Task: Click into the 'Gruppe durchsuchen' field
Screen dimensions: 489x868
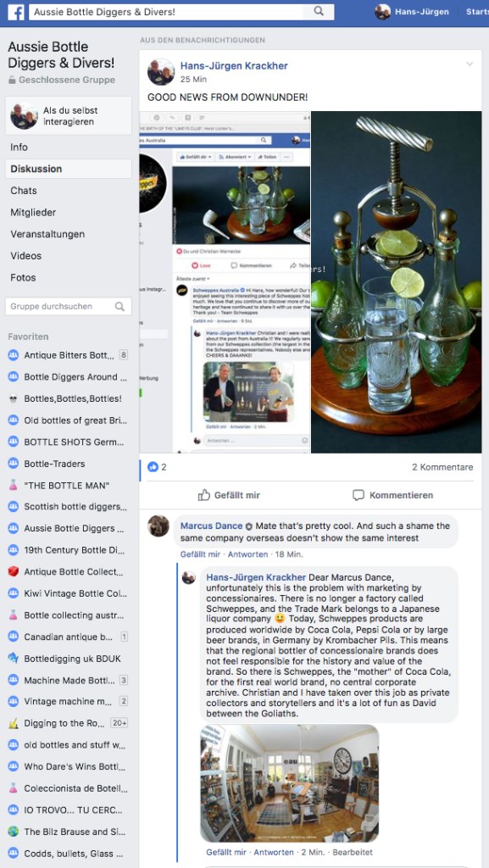Action: [x=69, y=307]
